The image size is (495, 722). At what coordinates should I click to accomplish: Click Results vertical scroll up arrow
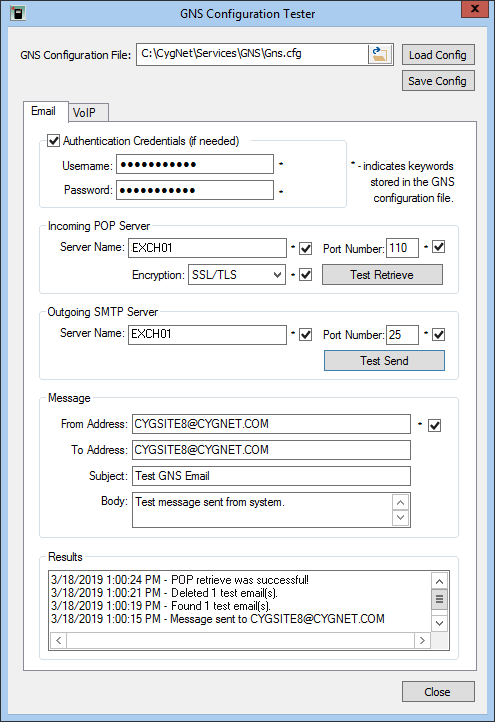(439, 581)
